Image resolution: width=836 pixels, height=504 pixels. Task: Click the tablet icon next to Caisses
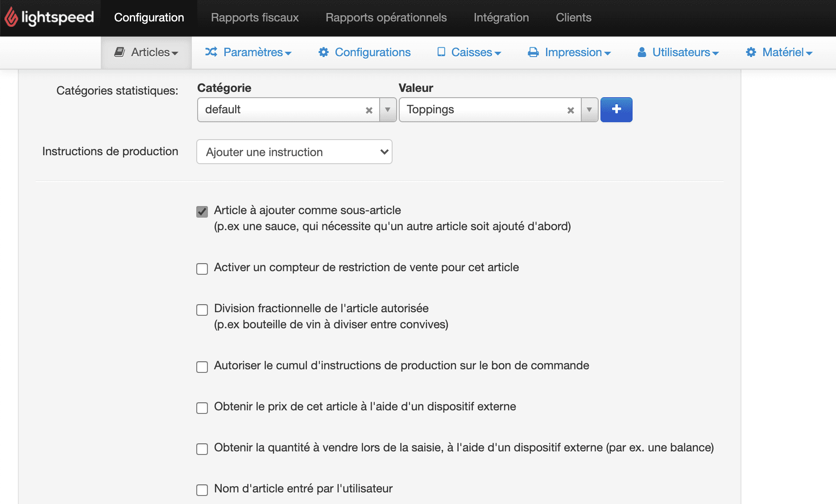point(442,52)
